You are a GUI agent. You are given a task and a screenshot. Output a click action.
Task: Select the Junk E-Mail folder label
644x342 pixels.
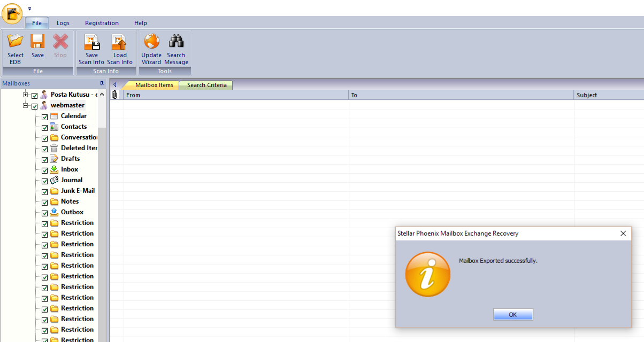point(78,191)
